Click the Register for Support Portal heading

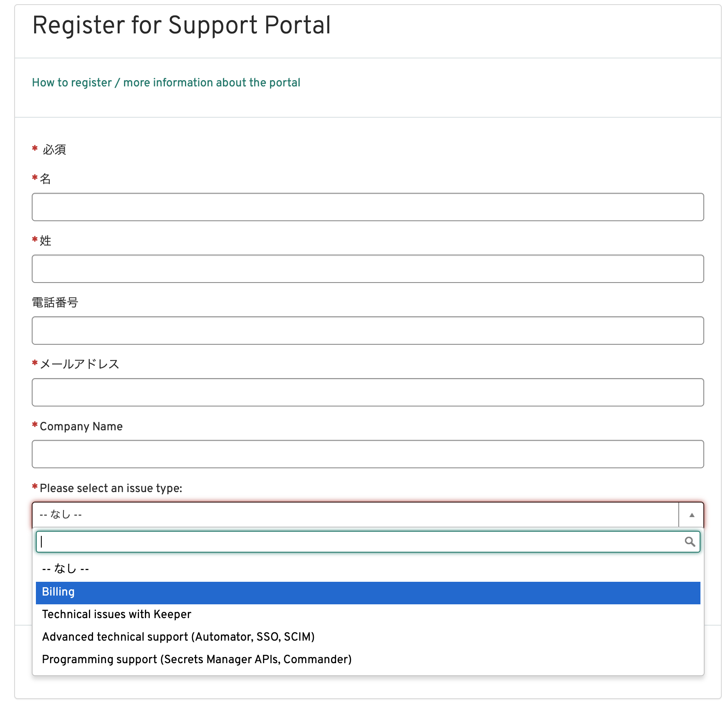click(182, 25)
